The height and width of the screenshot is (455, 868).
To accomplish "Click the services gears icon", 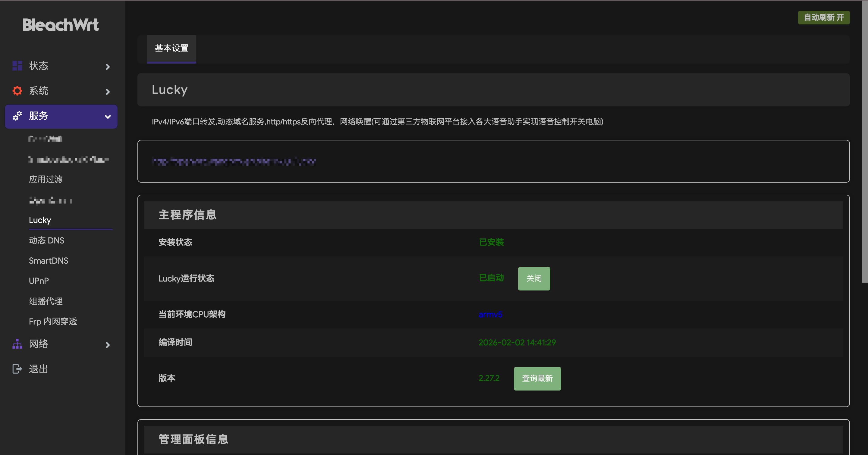I will coord(17,116).
